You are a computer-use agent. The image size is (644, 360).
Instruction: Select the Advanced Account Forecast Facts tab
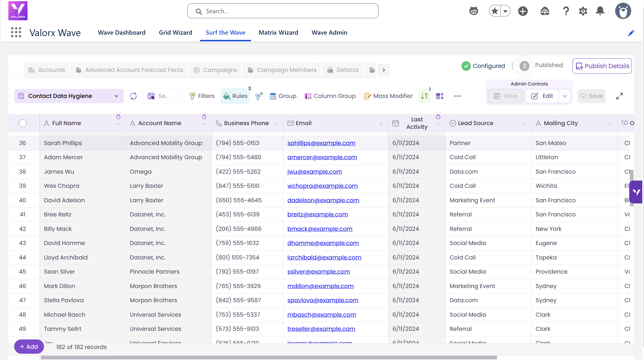coord(129,70)
